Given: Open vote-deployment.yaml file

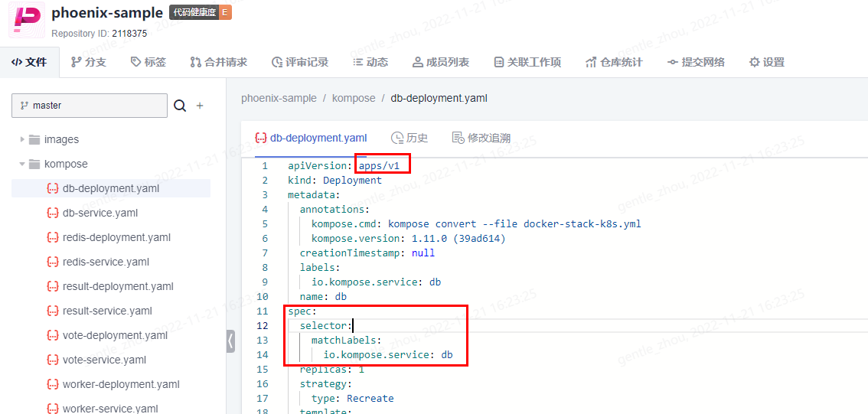Looking at the screenshot, I should coord(115,335).
